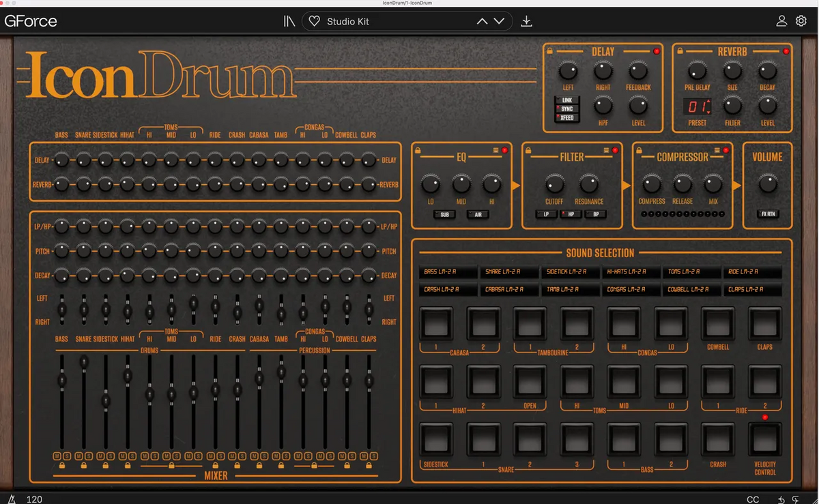Toggle the delay SYNC switch
Image resolution: width=819 pixels, height=504 pixels.
(x=566, y=109)
